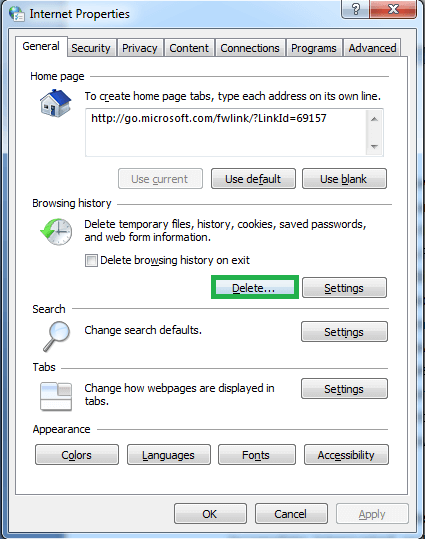Click the Browsing history clock icon
Image resolution: width=425 pixels, height=539 pixels.
point(56,231)
